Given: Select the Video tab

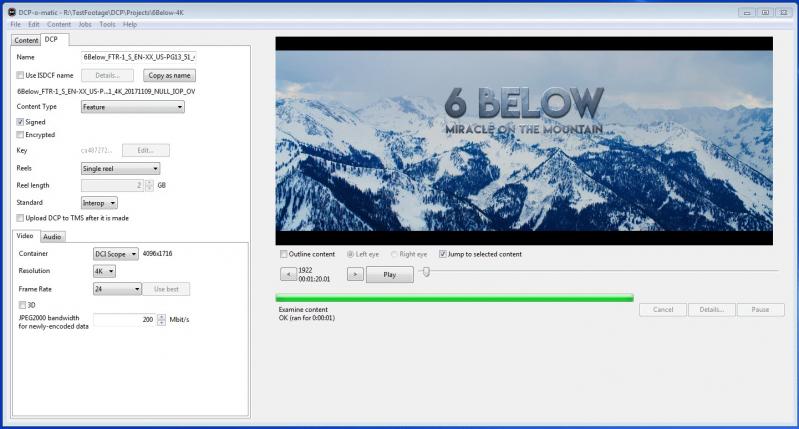Looking at the screenshot, I should pos(25,235).
